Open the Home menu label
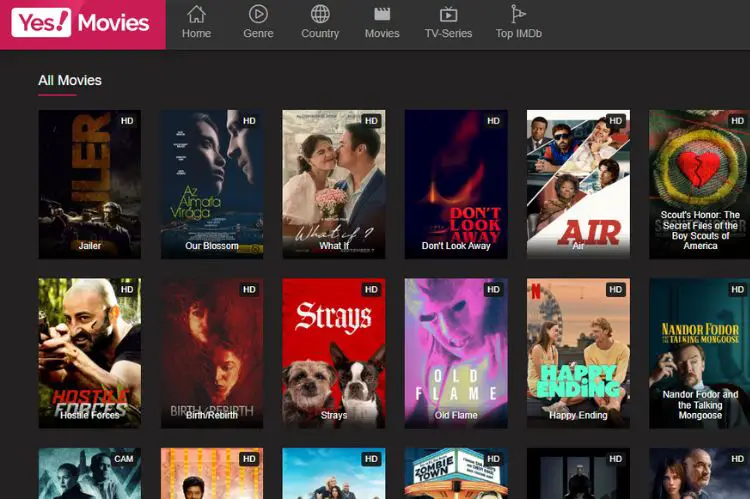Image resolution: width=750 pixels, height=499 pixels. [196, 33]
